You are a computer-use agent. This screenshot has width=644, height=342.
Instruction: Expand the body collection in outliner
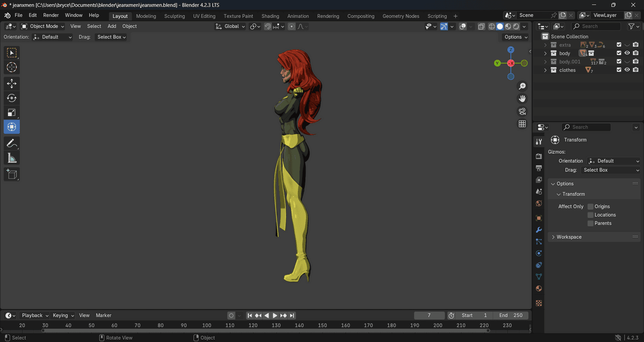coord(545,54)
